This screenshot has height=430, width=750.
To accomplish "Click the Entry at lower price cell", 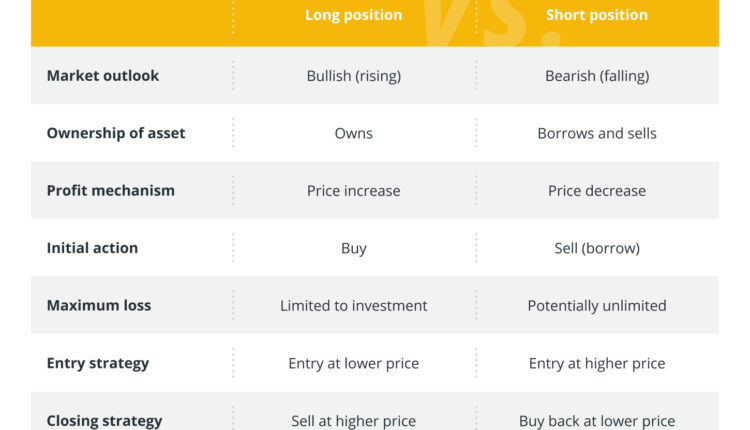I will coord(353,363).
